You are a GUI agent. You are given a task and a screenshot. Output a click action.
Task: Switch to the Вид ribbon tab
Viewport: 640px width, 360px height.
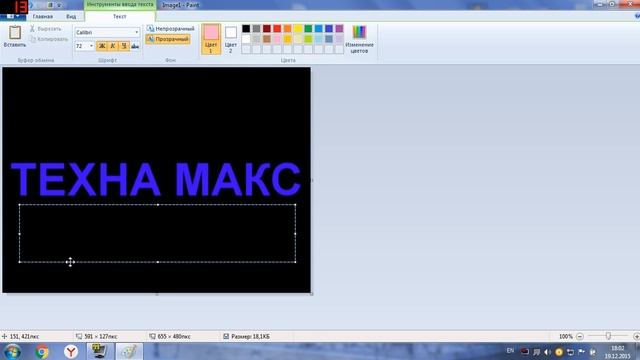71,16
